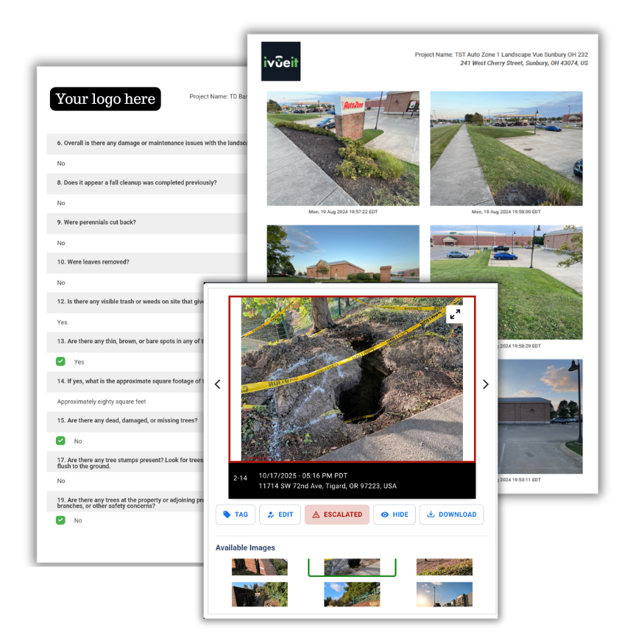Download the current inspection photo
This screenshot has height=644, width=644.
point(451,514)
